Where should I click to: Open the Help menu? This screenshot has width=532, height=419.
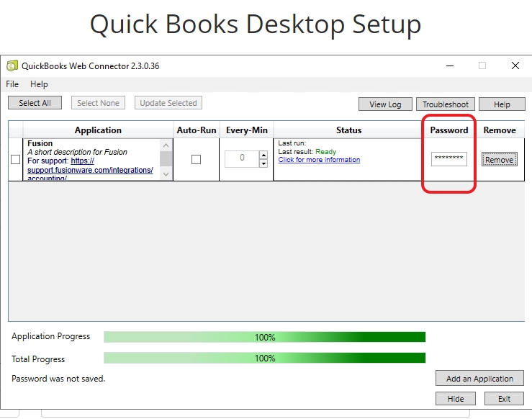[x=39, y=84]
